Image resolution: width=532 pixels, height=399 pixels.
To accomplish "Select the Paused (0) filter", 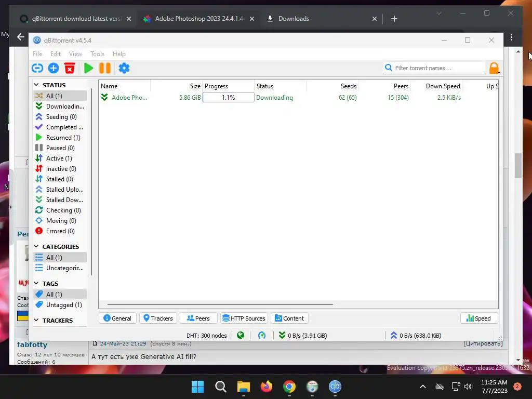I will pos(60,148).
